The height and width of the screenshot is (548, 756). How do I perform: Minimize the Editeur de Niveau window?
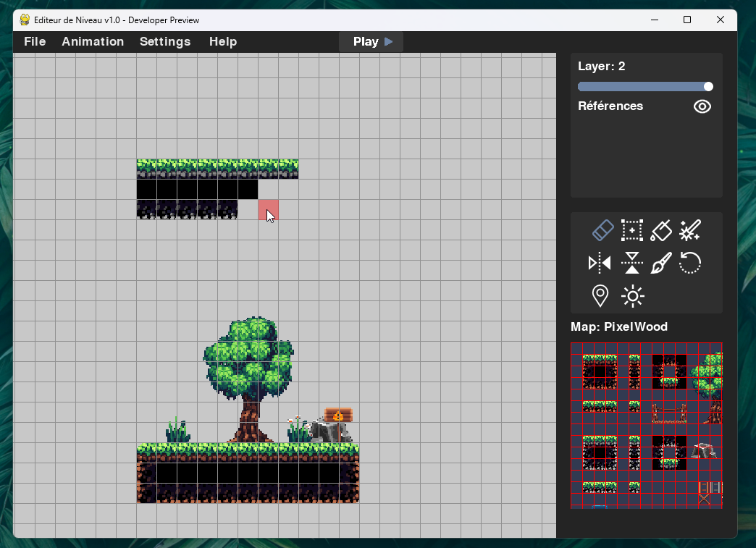(655, 20)
